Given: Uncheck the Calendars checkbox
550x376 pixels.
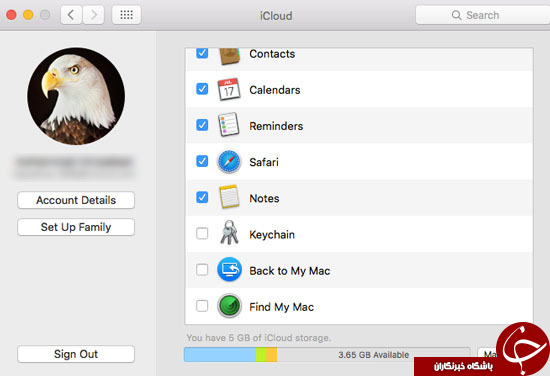Looking at the screenshot, I should coord(202,89).
